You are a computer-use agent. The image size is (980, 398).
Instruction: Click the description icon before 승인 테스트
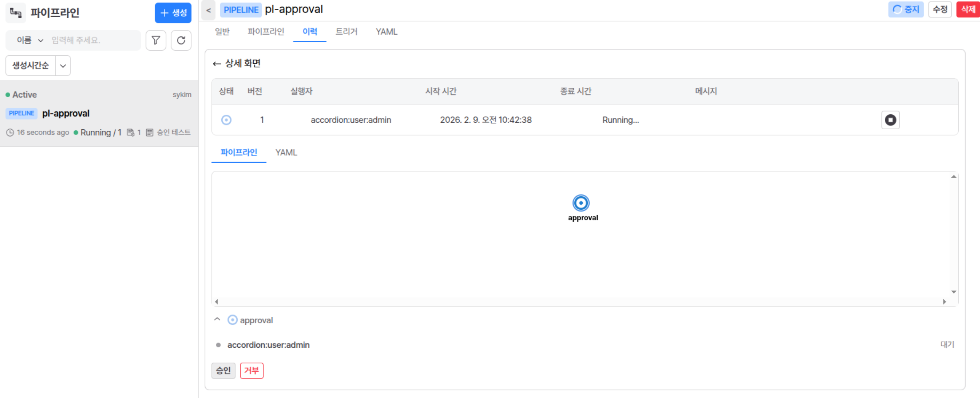pyautogui.click(x=150, y=132)
